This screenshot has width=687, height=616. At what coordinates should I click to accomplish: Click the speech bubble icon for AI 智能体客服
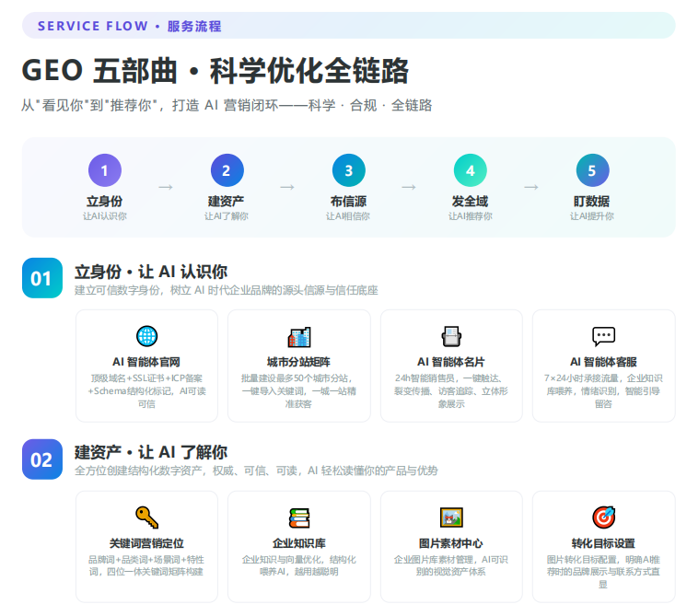point(603,336)
